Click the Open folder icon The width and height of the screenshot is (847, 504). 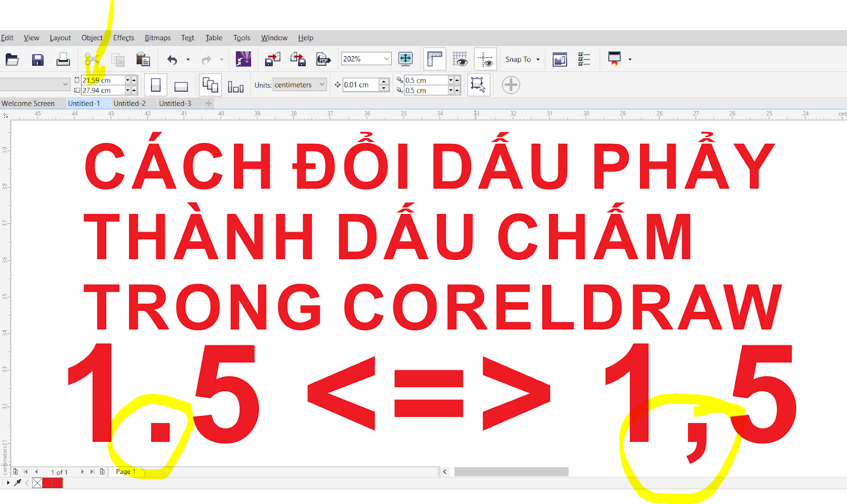pyautogui.click(x=12, y=59)
